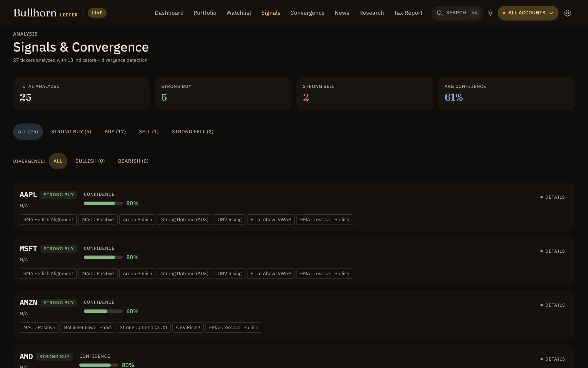Click the Strong Sell stat card
The width and height of the screenshot is (588, 368).
tap(365, 94)
